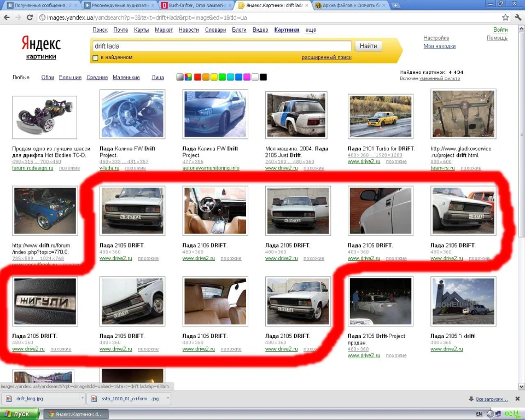Click the browser address bar

click(268, 17)
